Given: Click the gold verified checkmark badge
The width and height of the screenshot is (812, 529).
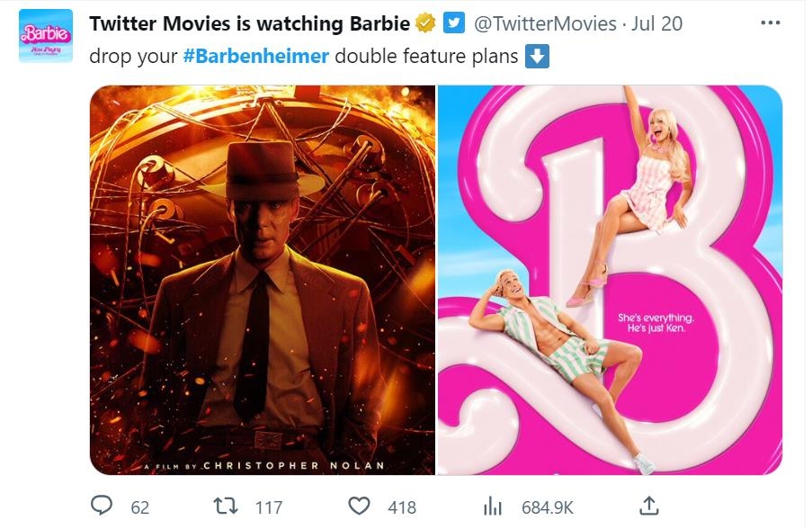Looking at the screenshot, I should pos(427,23).
